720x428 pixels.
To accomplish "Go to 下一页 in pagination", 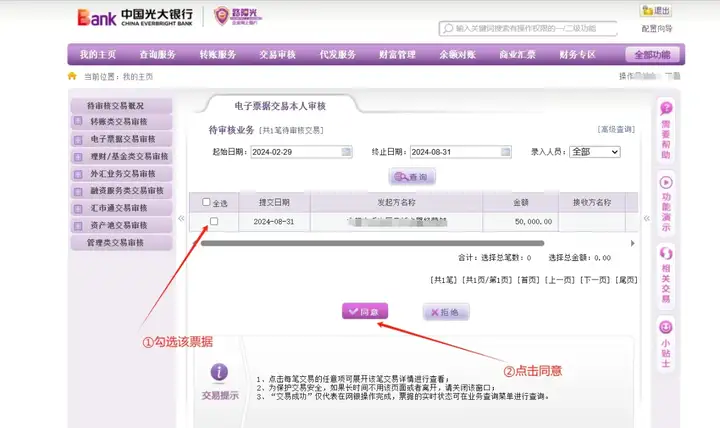I will [x=595, y=280].
